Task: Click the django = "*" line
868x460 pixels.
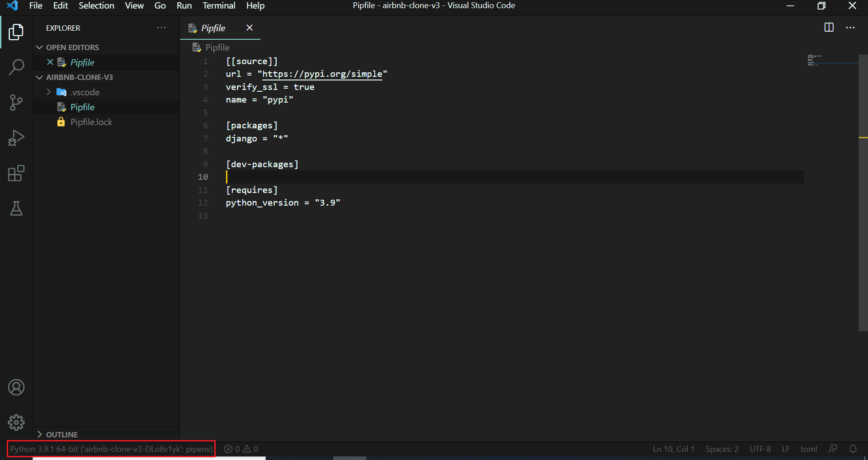Action: pos(257,139)
